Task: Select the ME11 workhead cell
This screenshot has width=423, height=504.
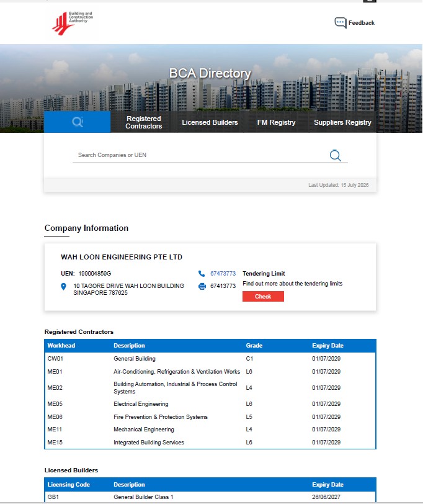Action: pos(55,430)
